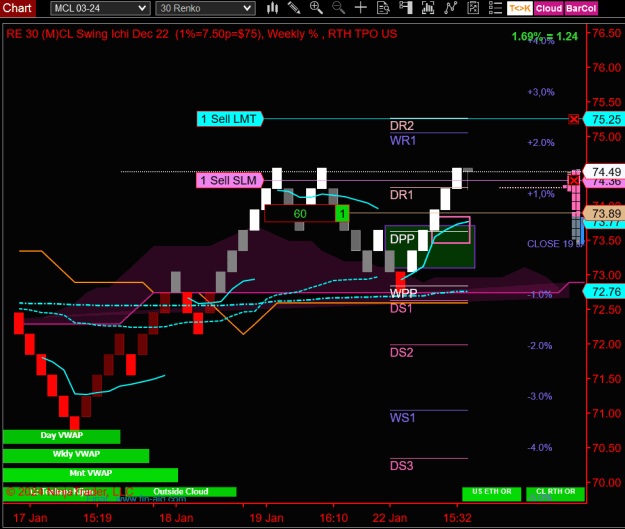The image size is (625, 529).
Task: Open the properties list icon
Action: pyautogui.click(x=495, y=8)
